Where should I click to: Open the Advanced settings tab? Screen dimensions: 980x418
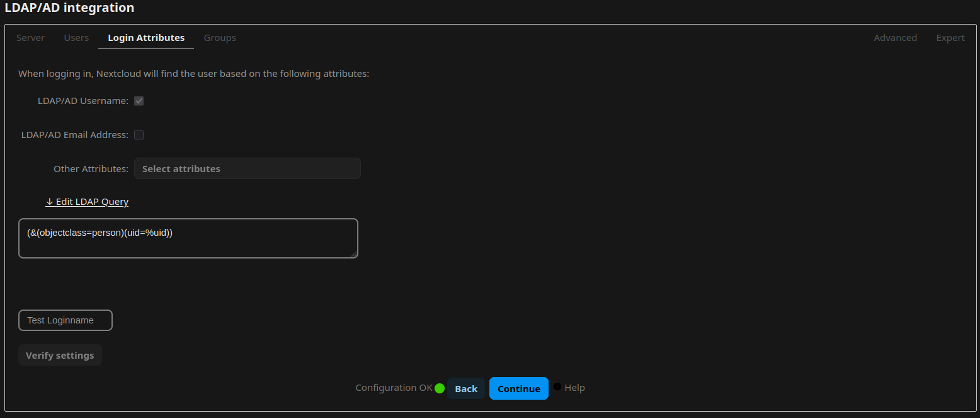[x=895, y=38]
